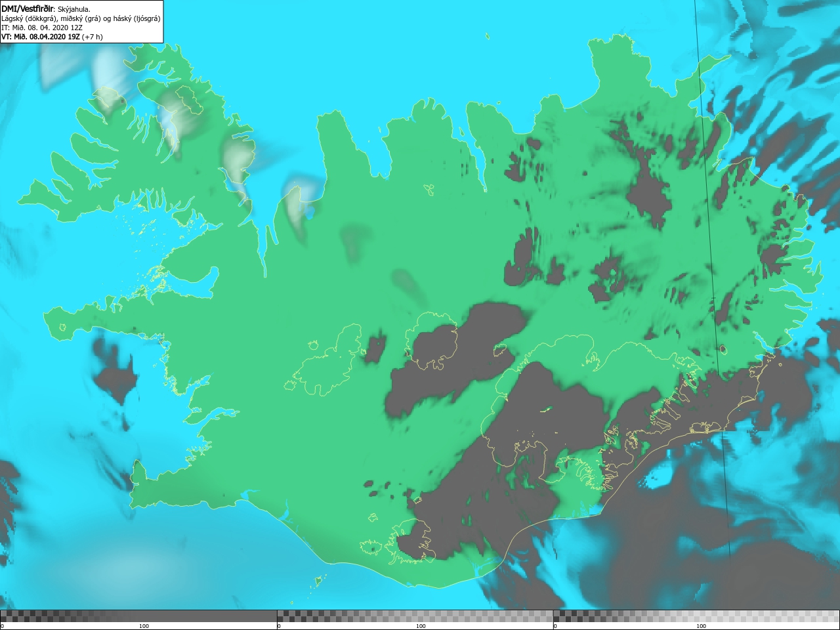840x630 pixels.
Task: Click the 'Lágský (dökkgrá), miðský (grá)' legend line
Action: [x=81, y=18]
